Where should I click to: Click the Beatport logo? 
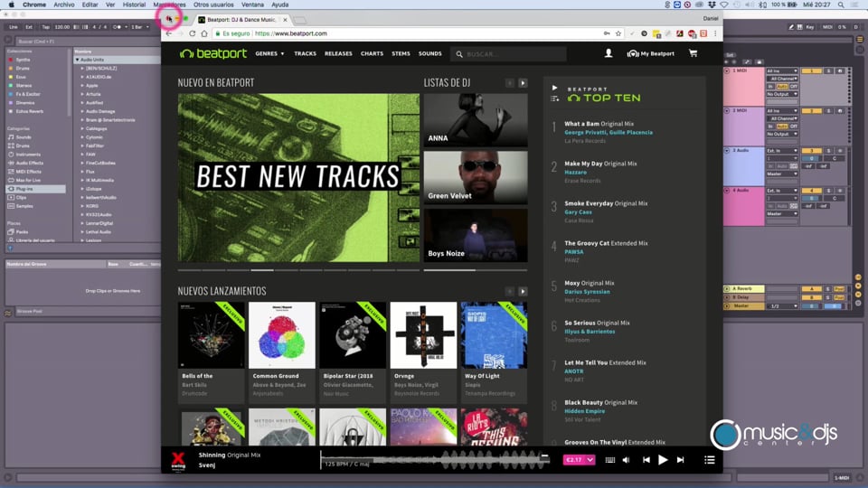coord(213,53)
